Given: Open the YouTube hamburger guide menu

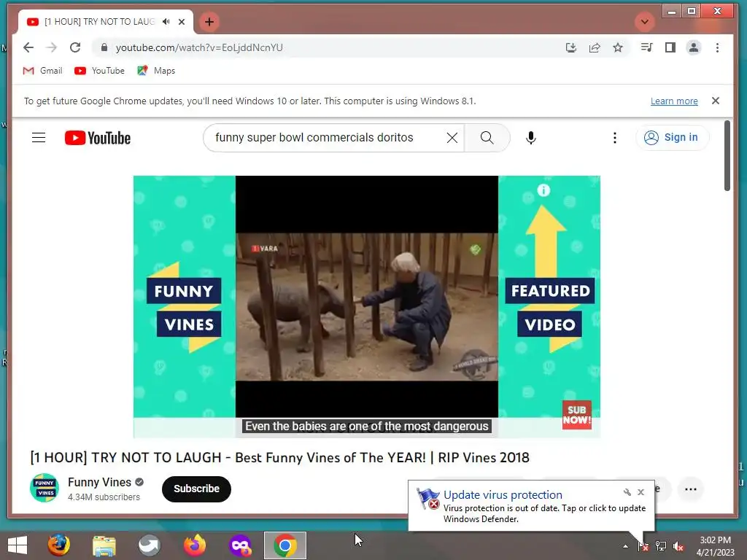Looking at the screenshot, I should point(39,138).
